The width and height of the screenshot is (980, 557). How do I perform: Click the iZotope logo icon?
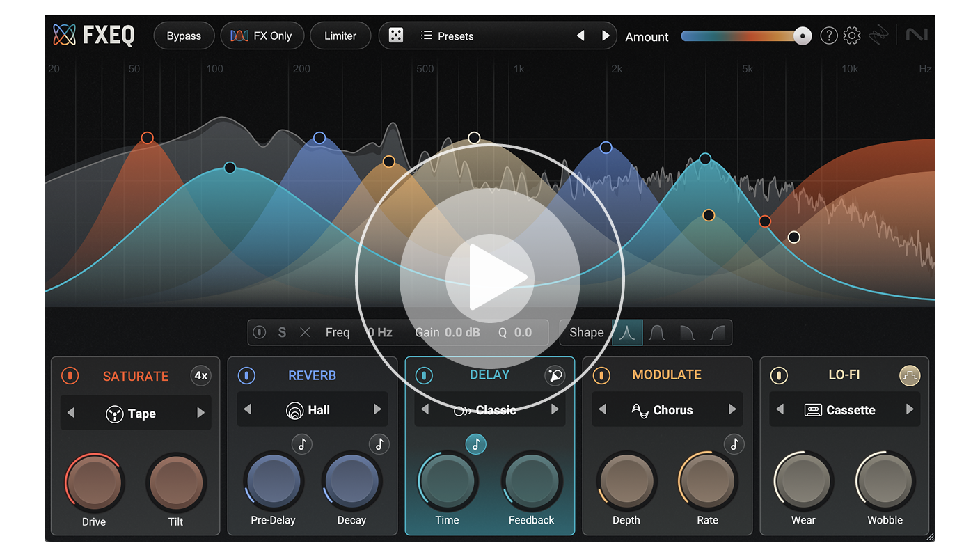(878, 36)
